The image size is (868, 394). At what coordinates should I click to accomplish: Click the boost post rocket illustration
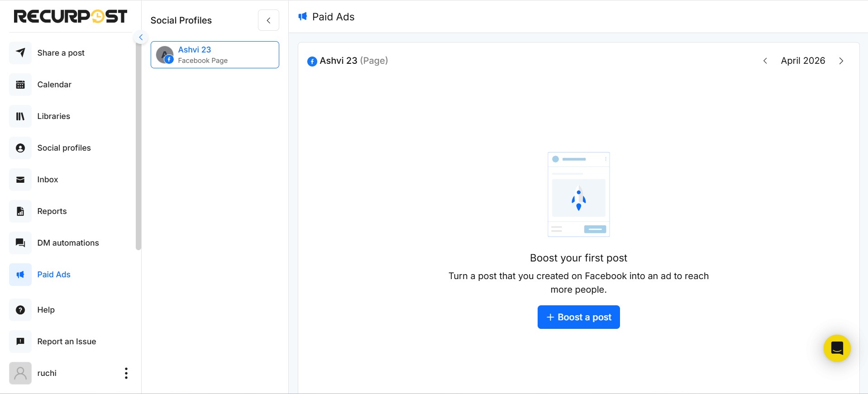(x=579, y=195)
